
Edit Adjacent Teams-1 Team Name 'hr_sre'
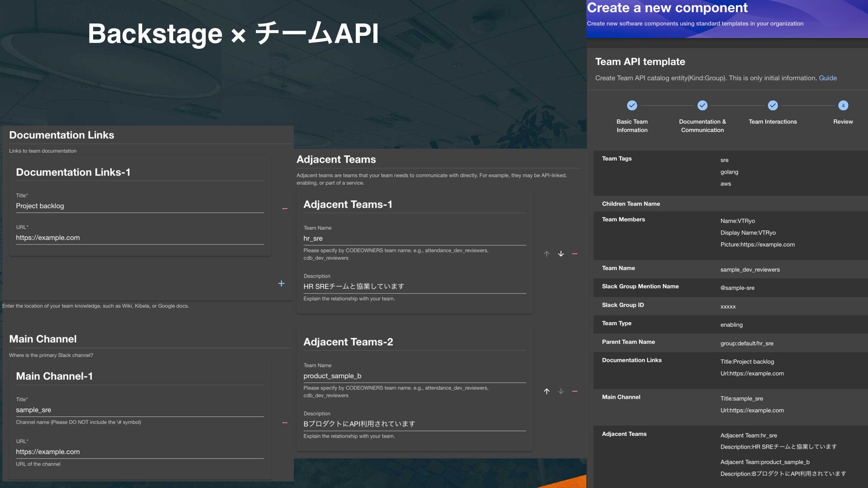[x=415, y=239]
